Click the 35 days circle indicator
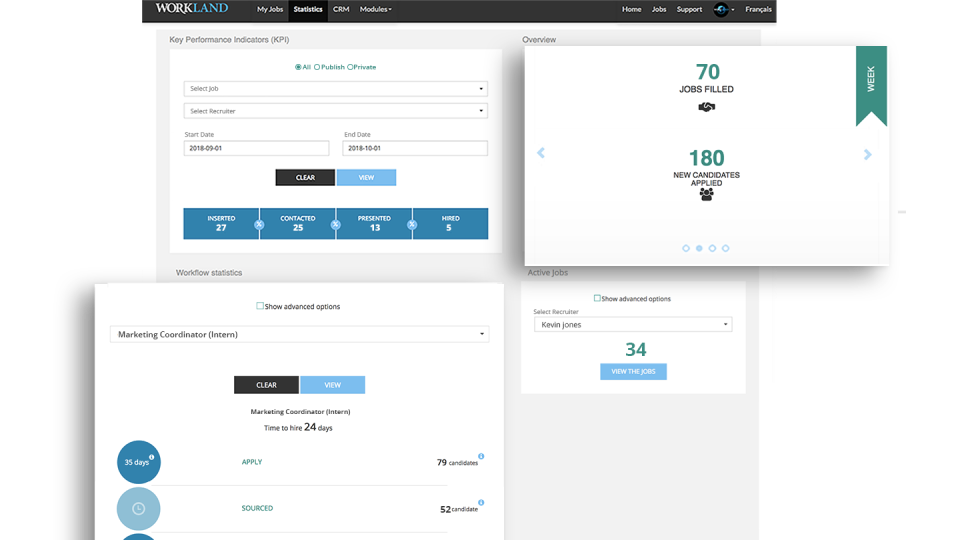The height and width of the screenshot is (540, 960). (x=139, y=462)
